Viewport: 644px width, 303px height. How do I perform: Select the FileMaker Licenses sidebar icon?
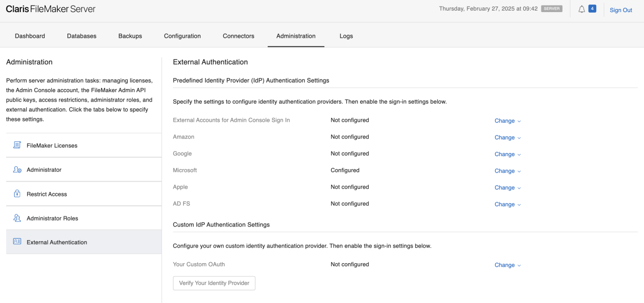16,145
